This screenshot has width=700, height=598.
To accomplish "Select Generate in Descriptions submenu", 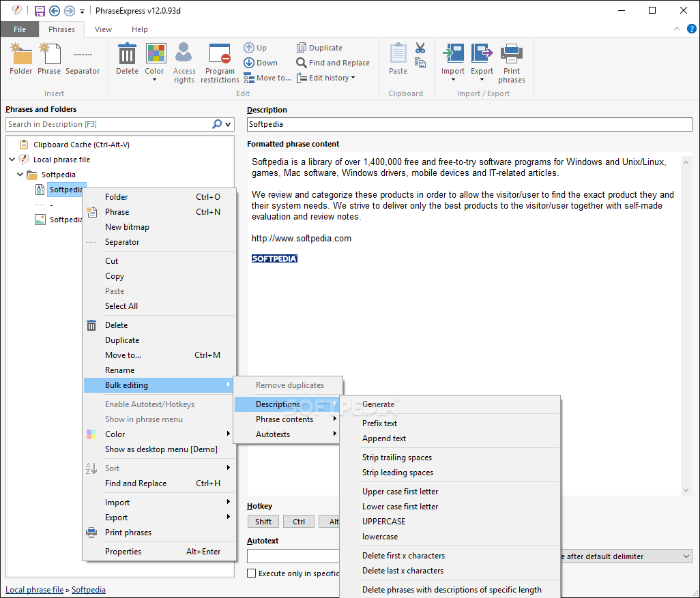I will click(450, 404).
